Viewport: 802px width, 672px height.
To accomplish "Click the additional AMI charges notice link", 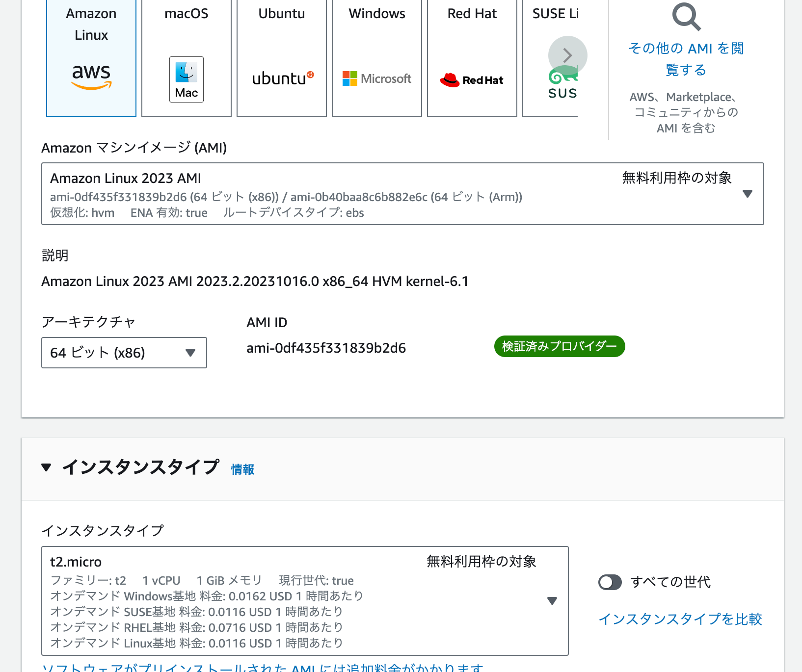I will point(263,667).
